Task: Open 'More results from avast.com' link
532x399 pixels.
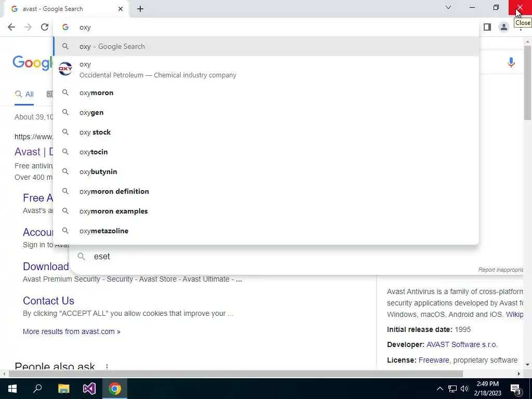Action: pyautogui.click(x=72, y=331)
